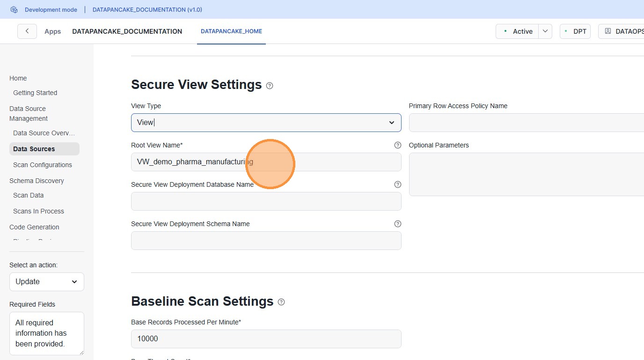
Task: Click the DPT warehouse button
Action: 575,31
